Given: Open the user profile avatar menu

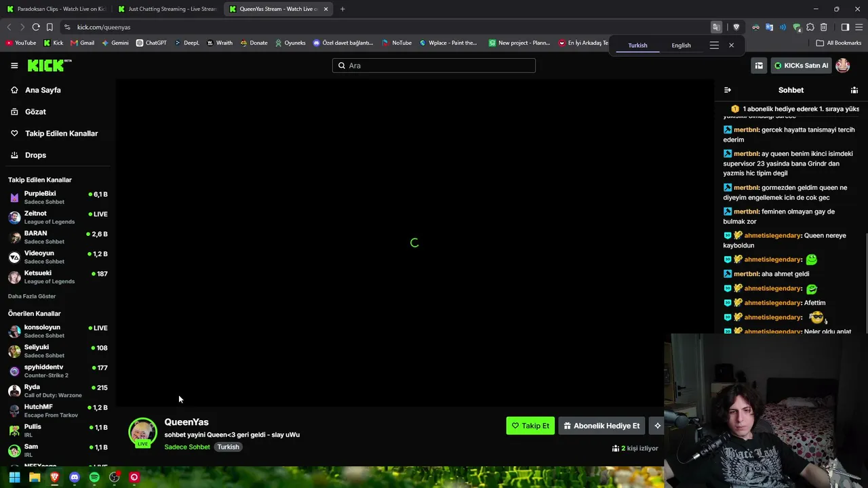Looking at the screenshot, I should click(x=843, y=66).
